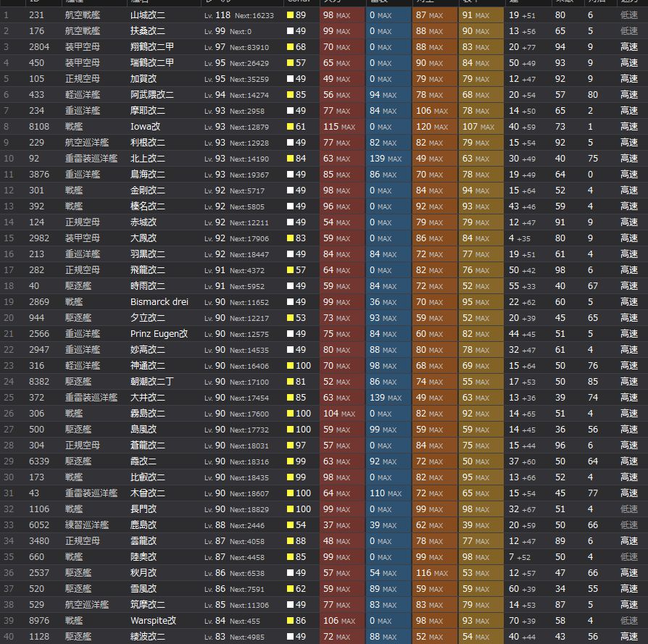This screenshot has height=644, width=648.
Task: Click the ship name 妙高改二
Action: [148, 350]
